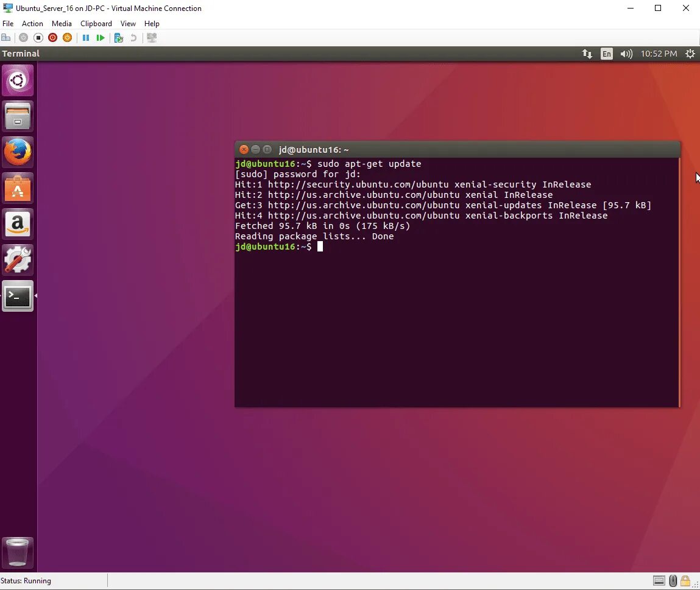The image size is (700, 590).
Task: Pause the virtual machine
Action: coord(86,38)
